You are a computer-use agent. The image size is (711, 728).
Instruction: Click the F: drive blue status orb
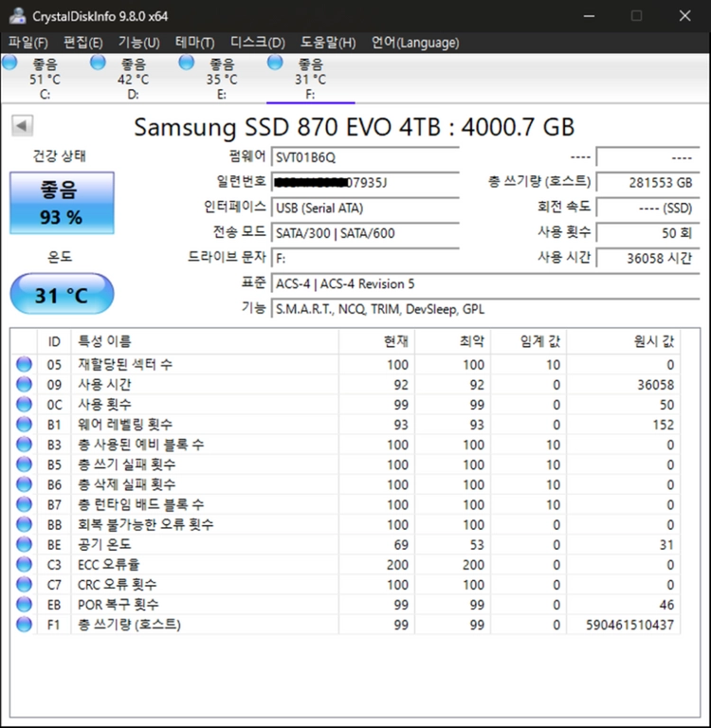point(275,63)
